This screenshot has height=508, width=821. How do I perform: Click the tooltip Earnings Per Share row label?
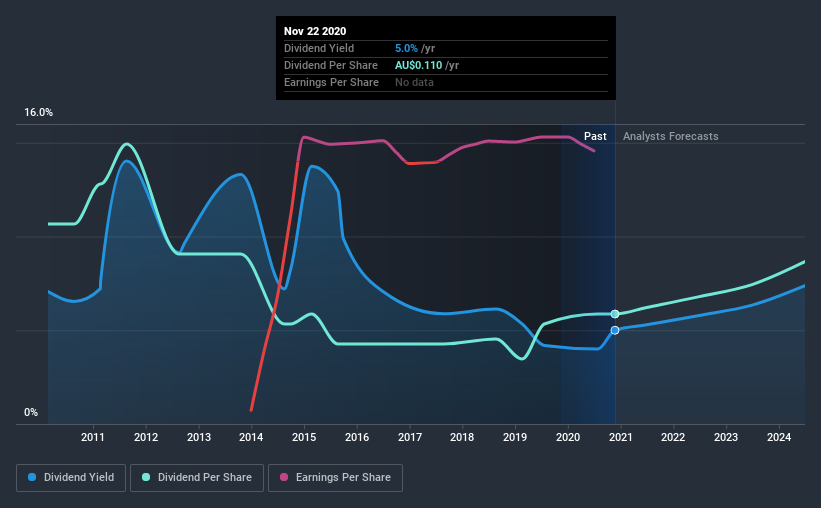331,82
